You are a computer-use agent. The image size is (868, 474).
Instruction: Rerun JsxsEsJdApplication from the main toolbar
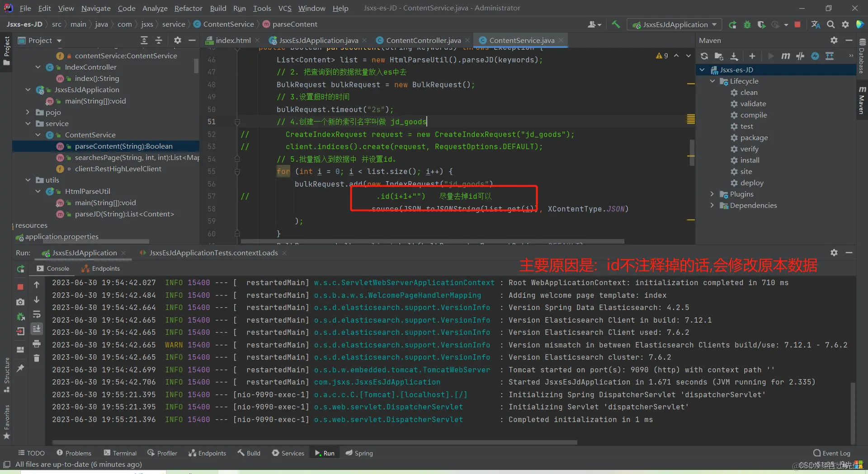[733, 24]
